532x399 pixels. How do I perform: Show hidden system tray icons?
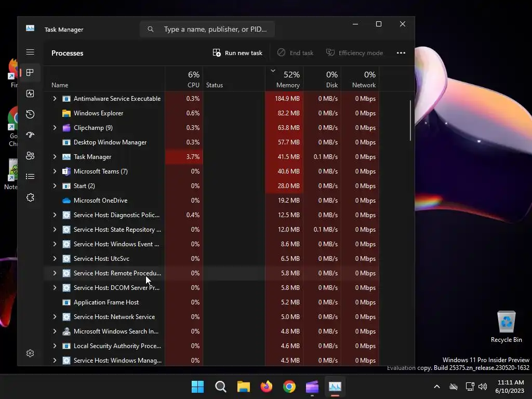pos(437,387)
